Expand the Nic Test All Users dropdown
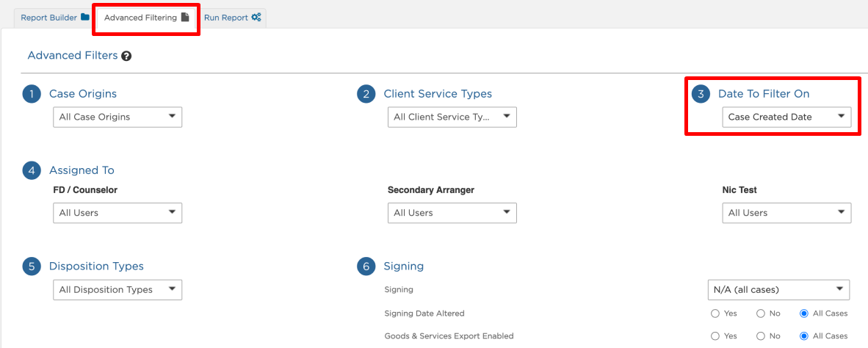The height and width of the screenshot is (348, 868). (786, 213)
